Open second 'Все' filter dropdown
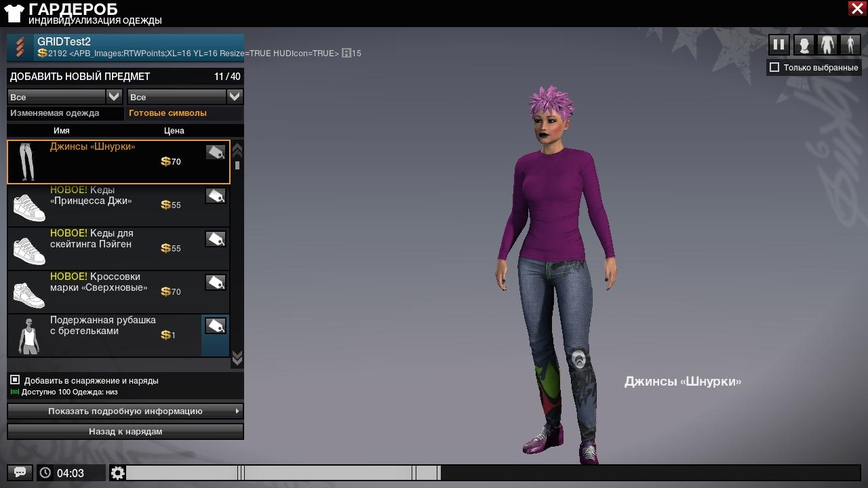The image size is (868, 488). click(x=184, y=97)
